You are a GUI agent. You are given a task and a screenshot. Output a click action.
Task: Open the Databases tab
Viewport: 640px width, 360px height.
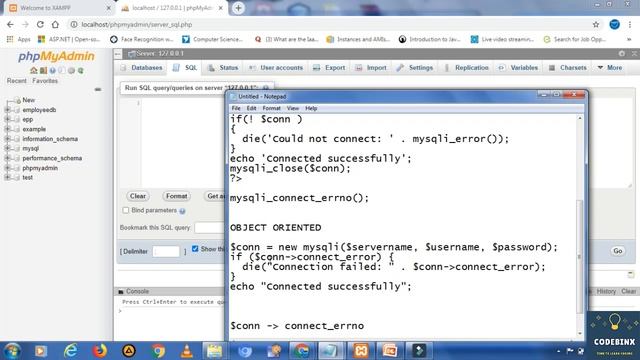[x=142, y=68]
